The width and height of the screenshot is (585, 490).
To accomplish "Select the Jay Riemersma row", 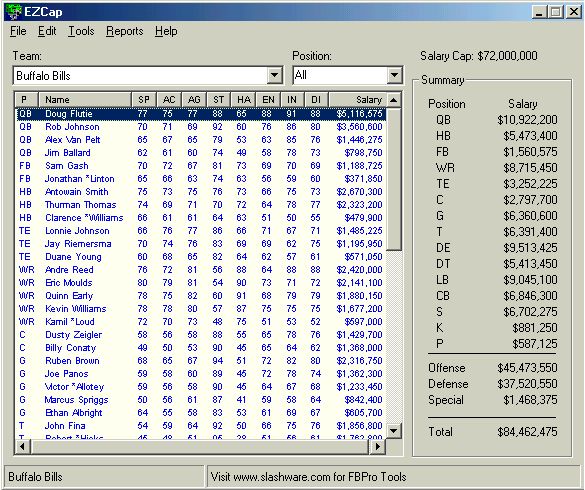I will click(x=201, y=244).
